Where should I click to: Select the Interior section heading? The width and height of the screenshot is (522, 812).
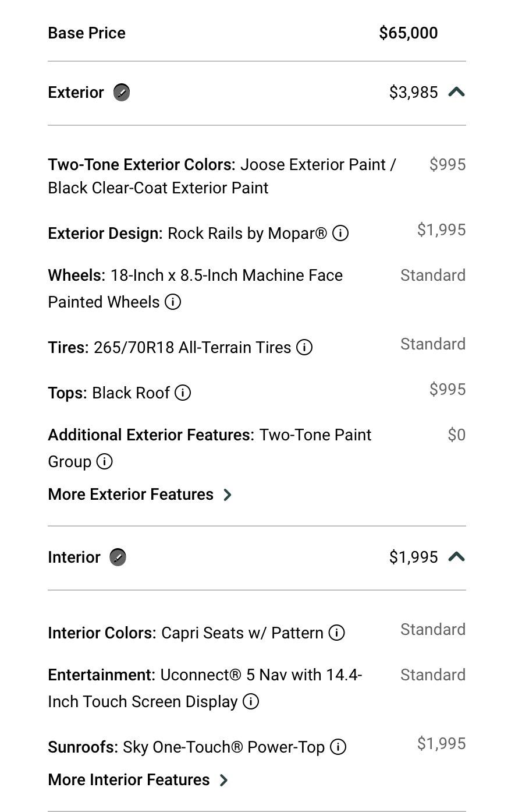[x=74, y=557]
